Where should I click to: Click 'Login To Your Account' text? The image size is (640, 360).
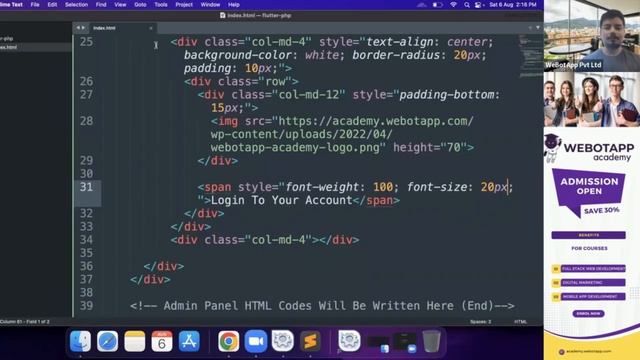[x=282, y=200]
